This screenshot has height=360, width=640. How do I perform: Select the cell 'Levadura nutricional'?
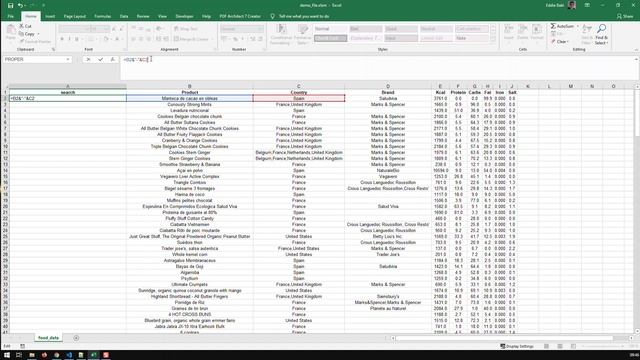point(190,110)
